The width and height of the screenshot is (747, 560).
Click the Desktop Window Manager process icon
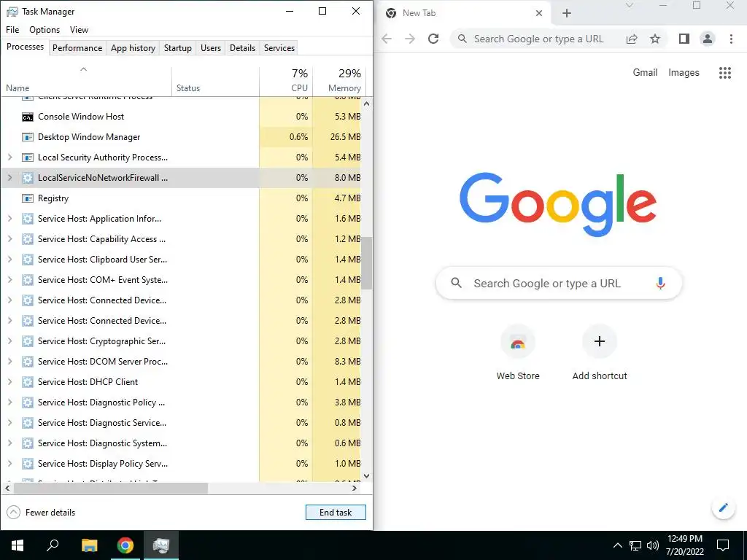pos(28,138)
